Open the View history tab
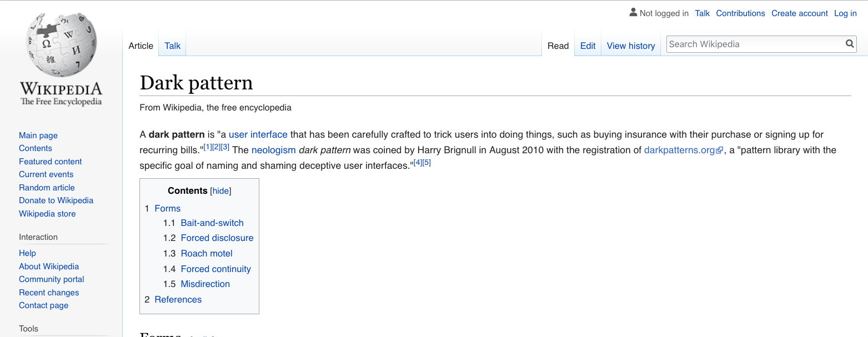 click(x=630, y=46)
